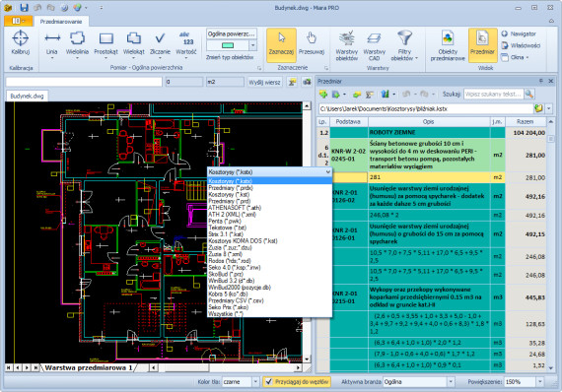Image resolution: width=562 pixels, height=392 pixels.
Task: Select the ROBOTY ZIEMNE row
Action: [431, 132]
